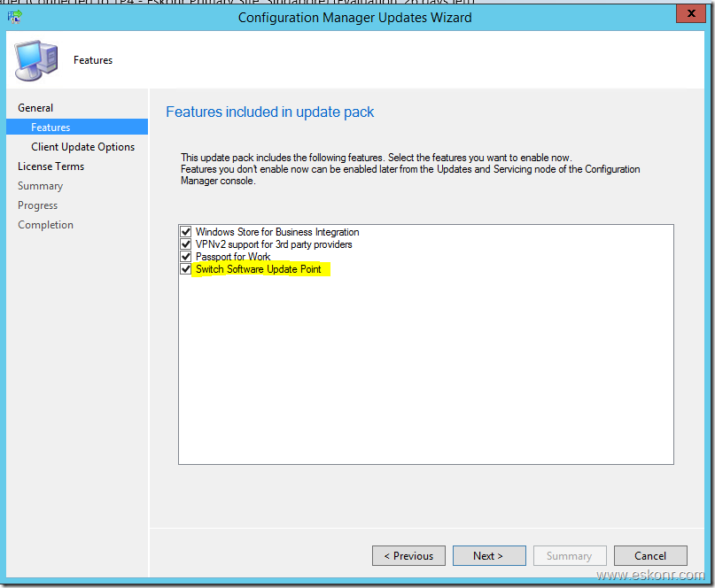Screen dimensions: 715x588
Task: Cancel the updates wizard
Action: 650,556
